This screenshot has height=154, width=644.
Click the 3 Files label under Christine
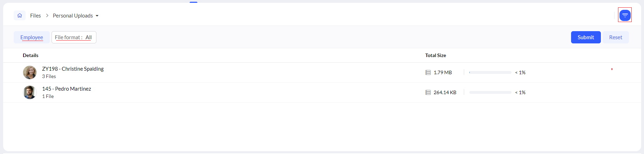pos(49,76)
